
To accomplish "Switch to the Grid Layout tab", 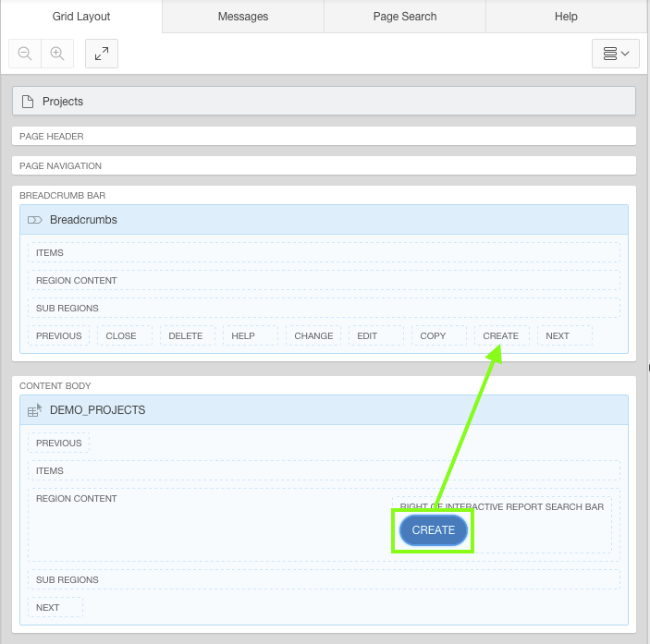I will (x=81, y=17).
